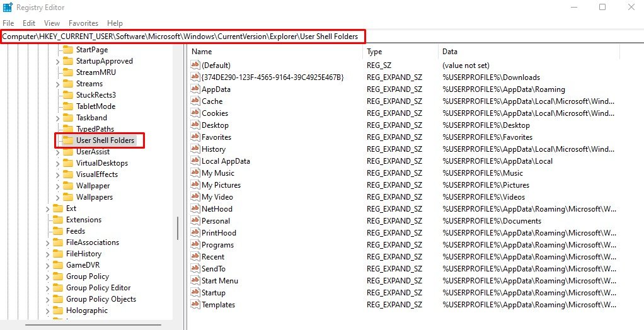The width and height of the screenshot is (644, 330).
Task: Open the Help menu
Action: (x=115, y=23)
